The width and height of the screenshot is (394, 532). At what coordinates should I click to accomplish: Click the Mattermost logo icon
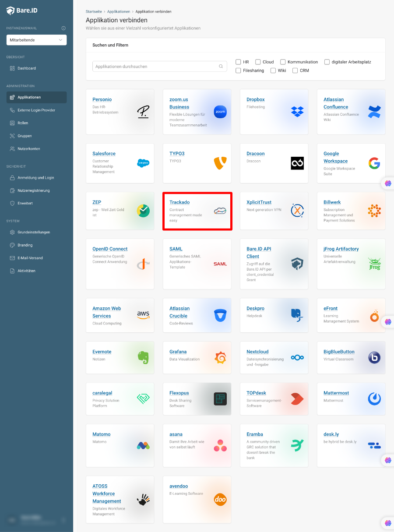(374, 399)
